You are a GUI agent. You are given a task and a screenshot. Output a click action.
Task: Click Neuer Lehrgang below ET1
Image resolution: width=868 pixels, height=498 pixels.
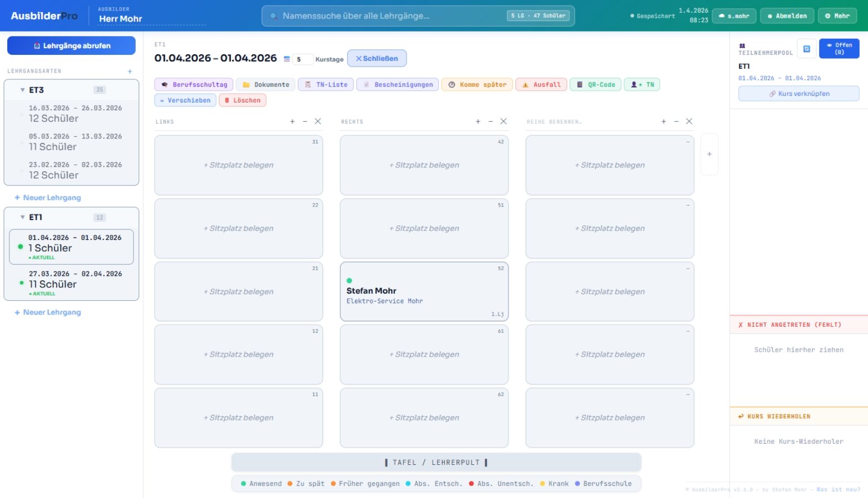[x=48, y=312]
